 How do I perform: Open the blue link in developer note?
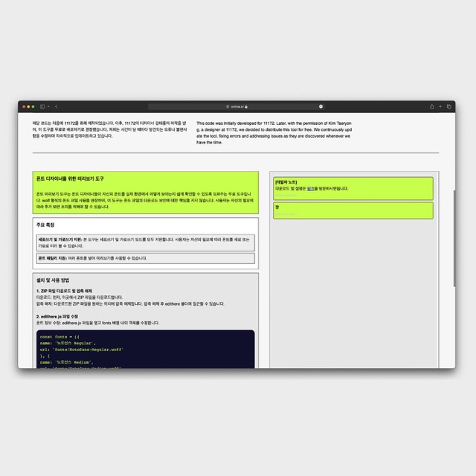[310, 188]
